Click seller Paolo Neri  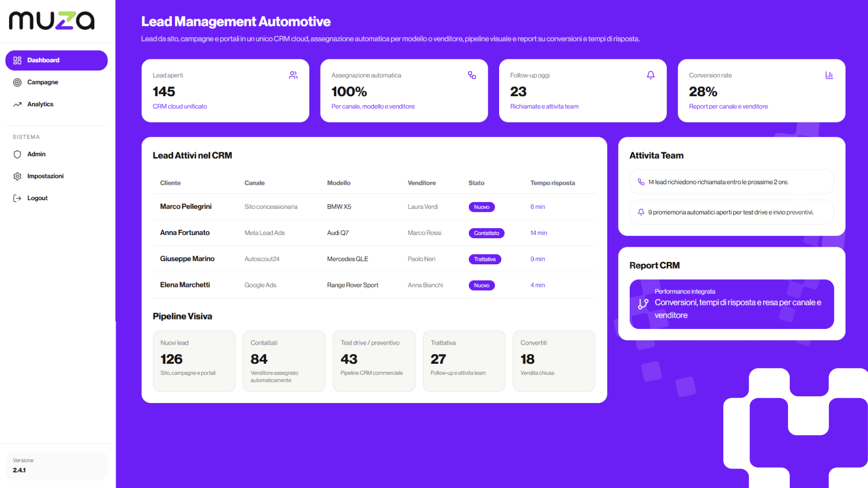(421, 259)
